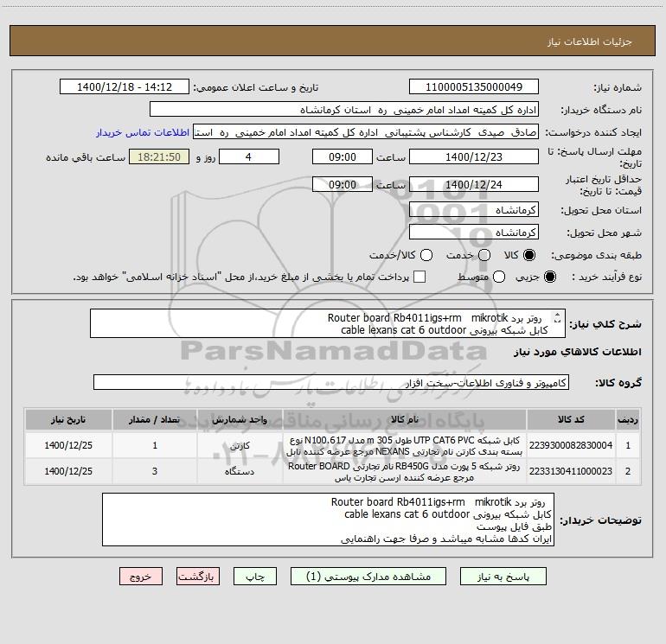666x644 pixels.
Task: Click the public announcement date field 1400/12/18 - 14:12
Action: click(x=125, y=86)
